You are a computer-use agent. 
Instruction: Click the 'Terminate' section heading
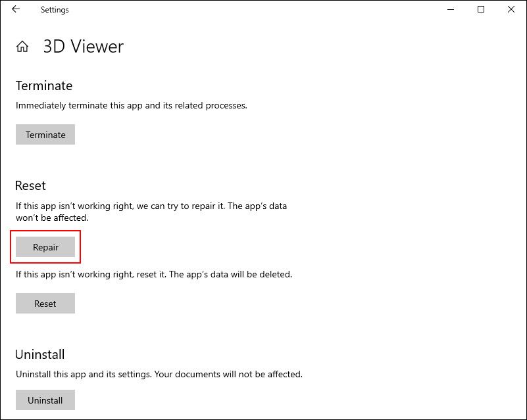point(44,86)
